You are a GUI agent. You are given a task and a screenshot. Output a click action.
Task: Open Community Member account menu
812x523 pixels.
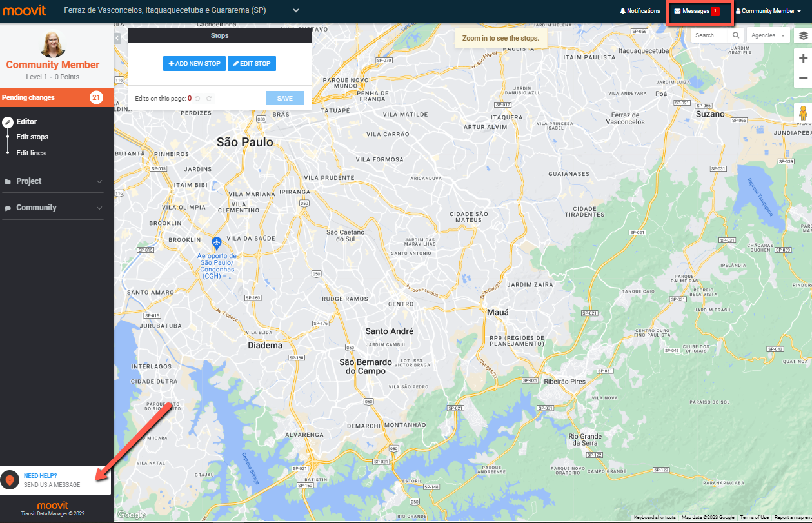coord(768,11)
